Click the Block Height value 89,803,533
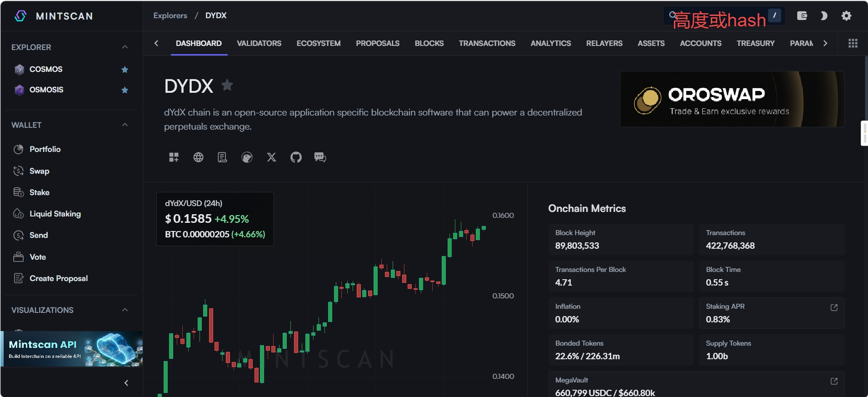 577,246
